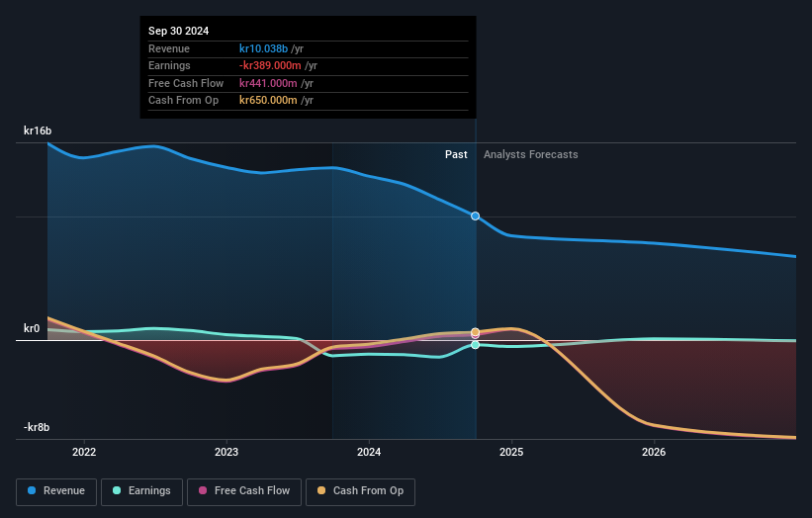812x518 pixels.
Task: Click the blue Revenue legend dot
Action: click(x=32, y=490)
